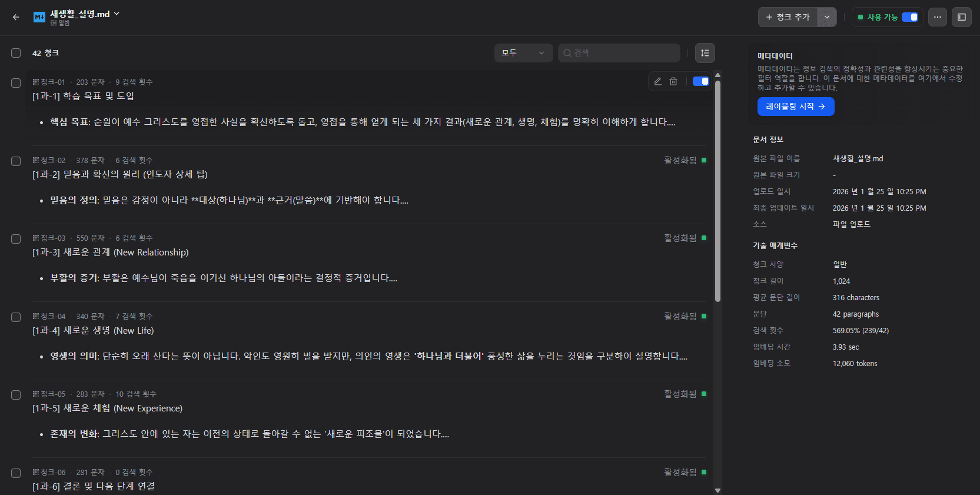Click the 569.05% (239/42) search count value

click(x=861, y=331)
